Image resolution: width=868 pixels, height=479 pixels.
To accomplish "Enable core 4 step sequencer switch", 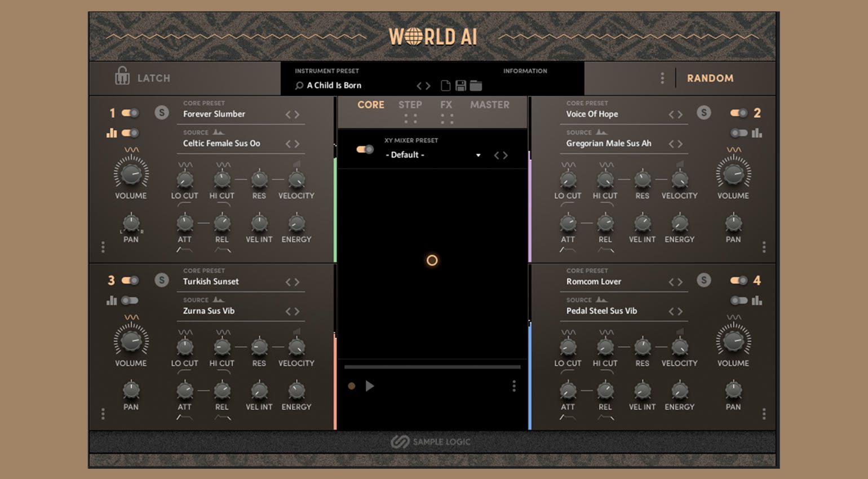I will (x=739, y=300).
